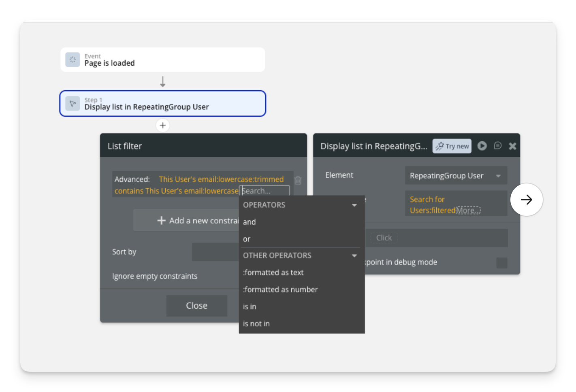The width and height of the screenshot is (576, 392).
Task: Open the comment bubble icon
Action: click(498, 146)
